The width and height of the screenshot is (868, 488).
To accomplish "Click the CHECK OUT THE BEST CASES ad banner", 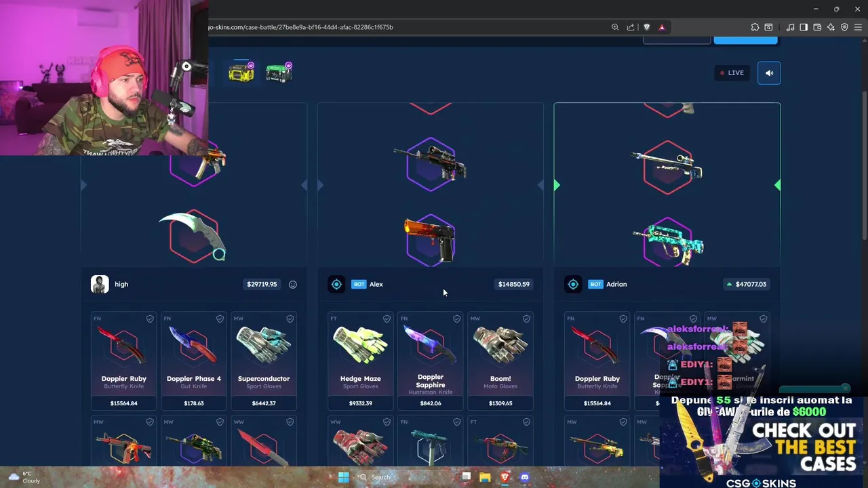I will tap(764, 442).
